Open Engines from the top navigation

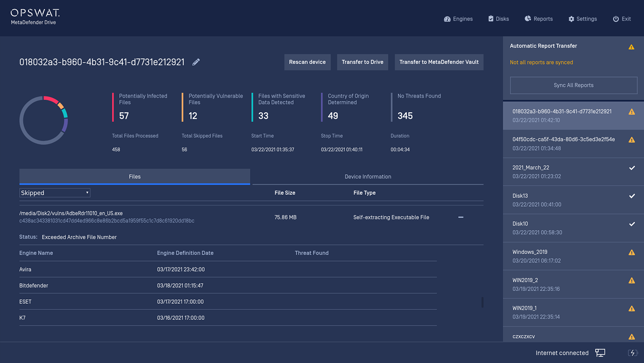[458, 19]
